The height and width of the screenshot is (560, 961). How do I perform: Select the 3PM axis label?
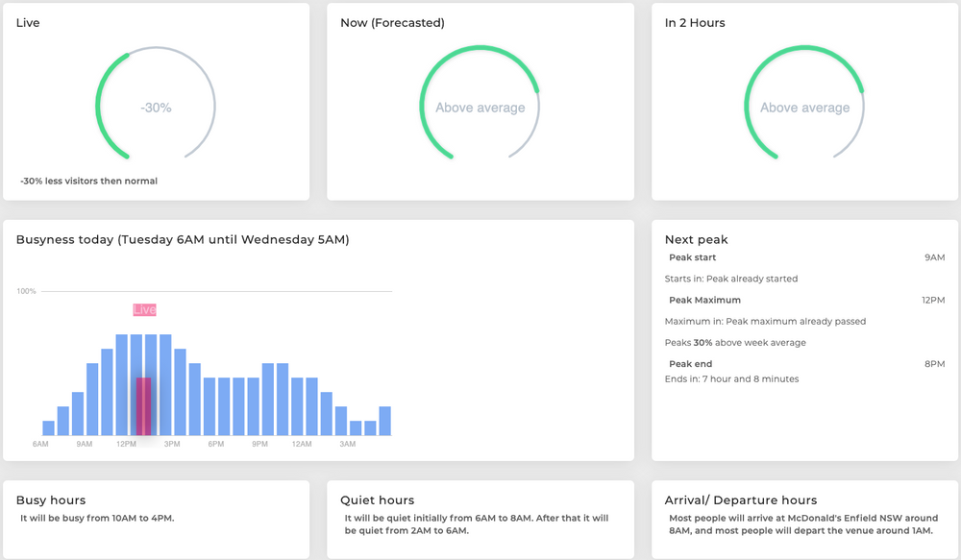tap(171, 444)
